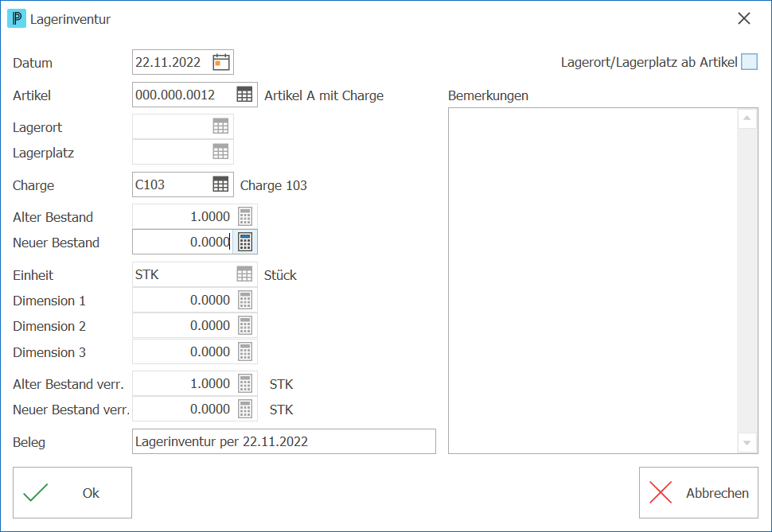
Task: Open article lookup table icon beside 000.000.0012
Action: pos(244,95)
